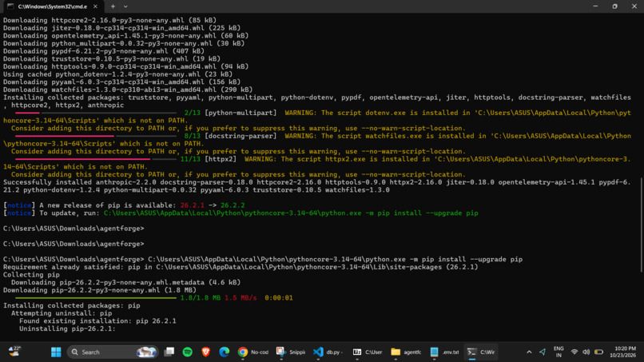The width and height of the screenshot is (644, 362).
Task: Click the 'Collecting pip' line
Action: click(31, 274)
